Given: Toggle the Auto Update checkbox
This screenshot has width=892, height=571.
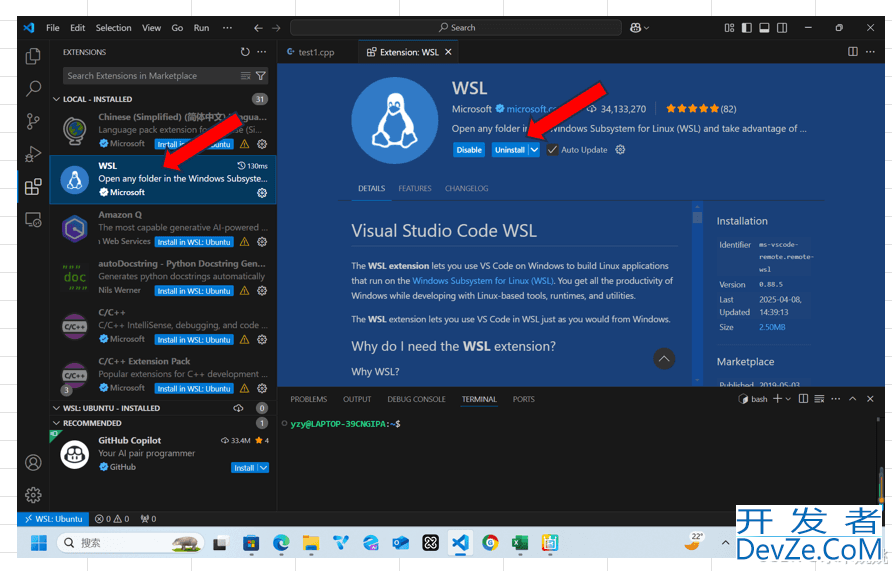Looking at the screenshot, I should pos(552,150).
